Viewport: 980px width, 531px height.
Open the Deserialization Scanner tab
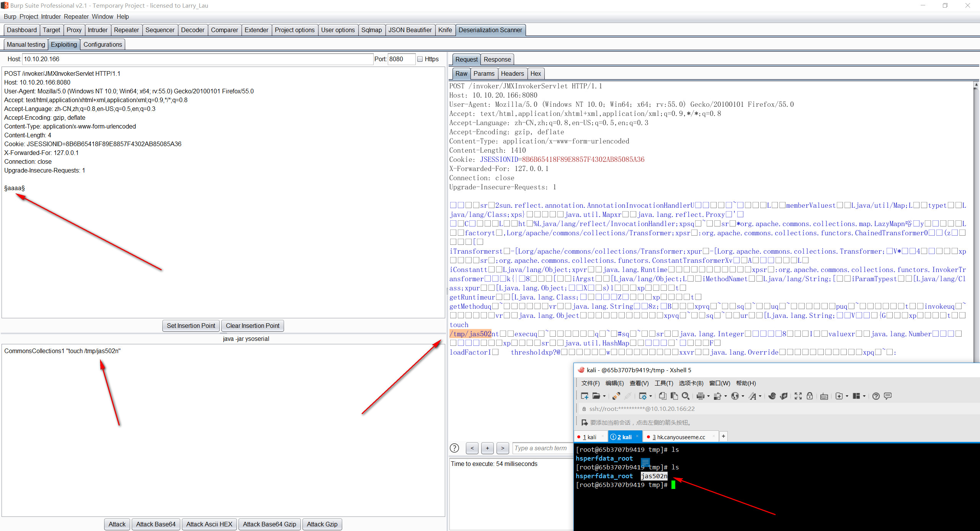490,30
